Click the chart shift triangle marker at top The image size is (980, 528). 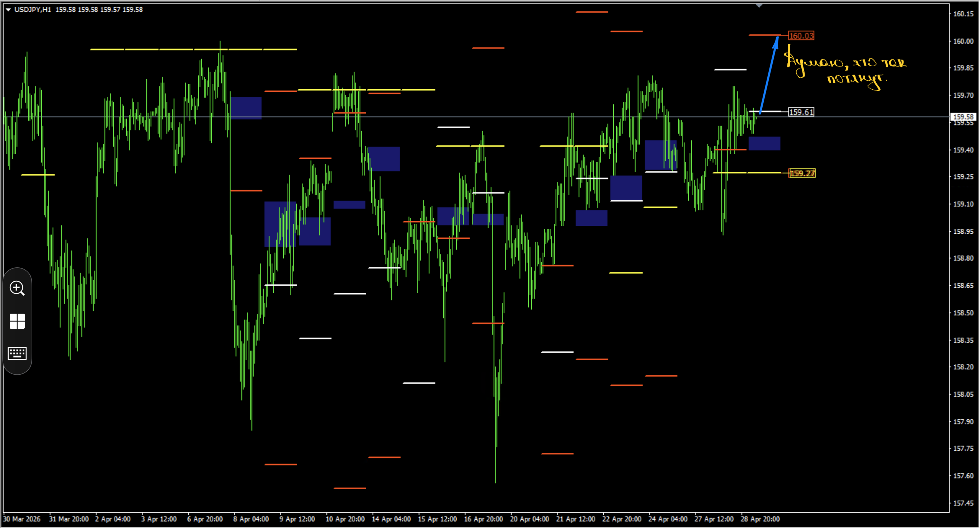click(x=759, y=6)
